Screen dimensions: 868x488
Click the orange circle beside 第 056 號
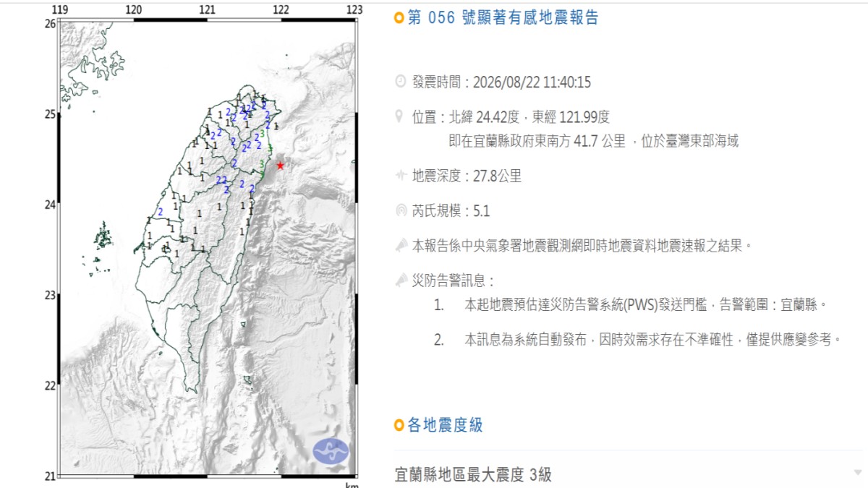(x=399, y=19)
